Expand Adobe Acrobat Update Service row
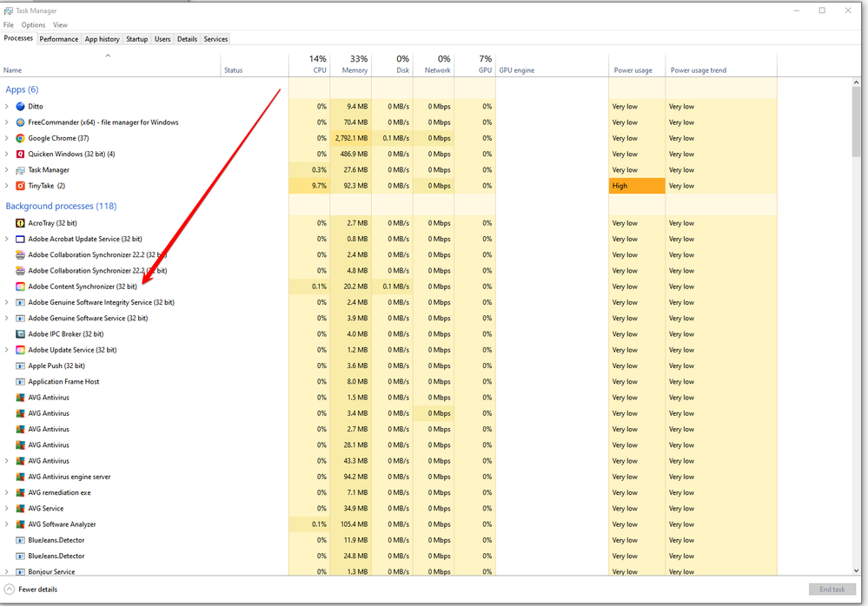This screenshot has width=868, height=606. pos(7,240)
